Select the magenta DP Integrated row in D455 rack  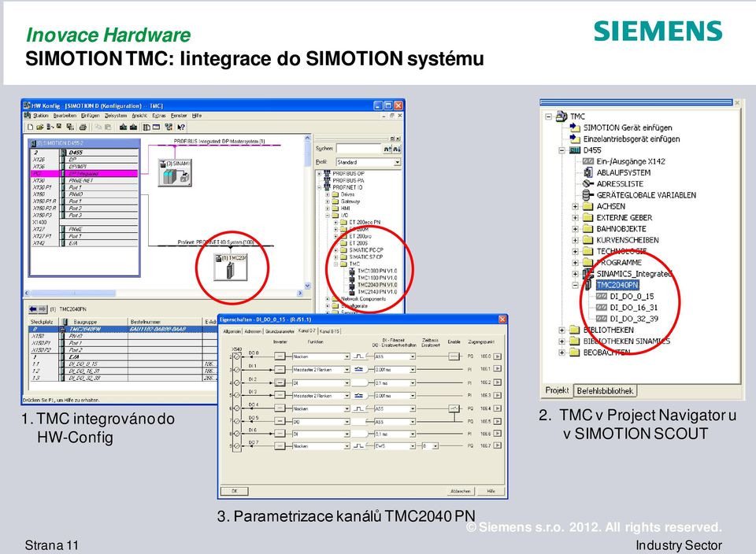pos(84,173)
